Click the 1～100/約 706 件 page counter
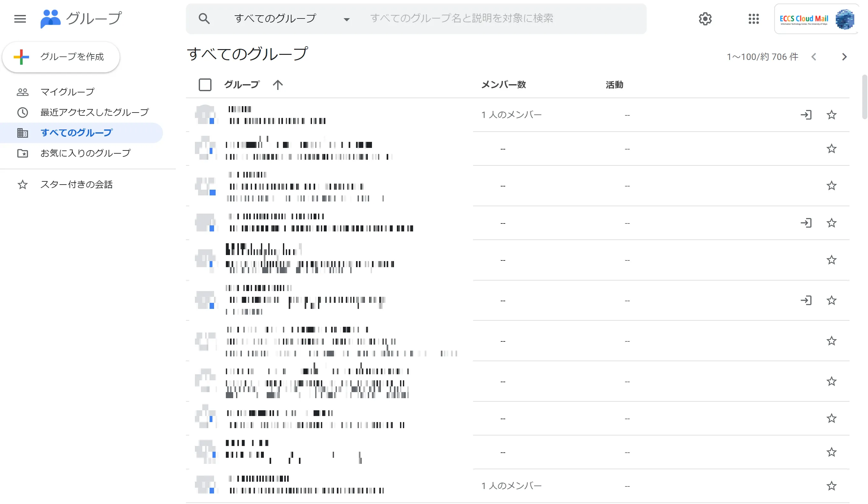 (762, 57)
